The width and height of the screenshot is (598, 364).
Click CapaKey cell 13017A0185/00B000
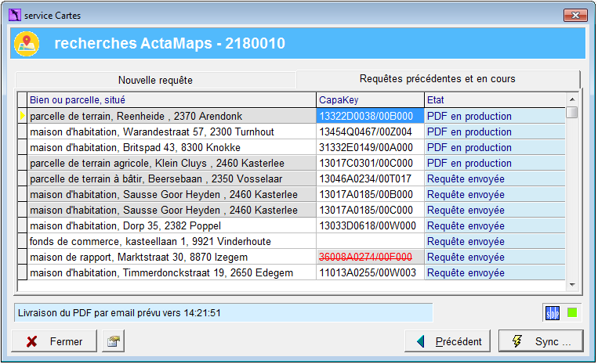pyautogui.click(x=370, y=194)
